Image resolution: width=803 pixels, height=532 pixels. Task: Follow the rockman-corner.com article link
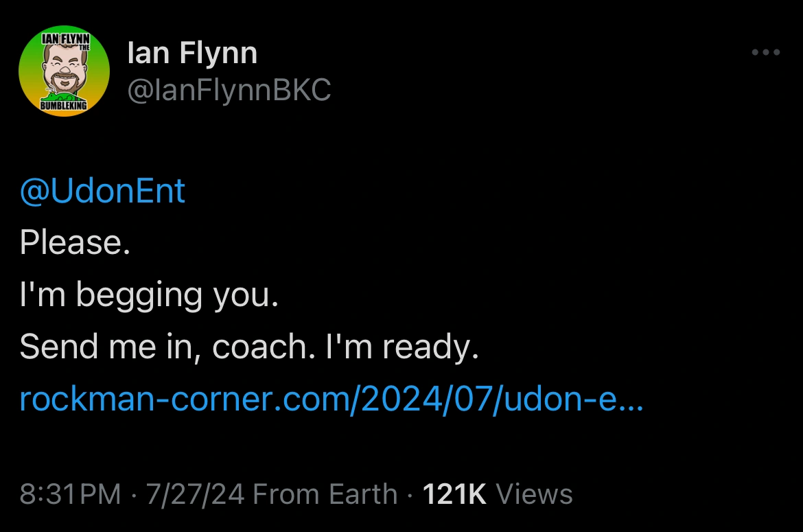[x=331, y=400]
